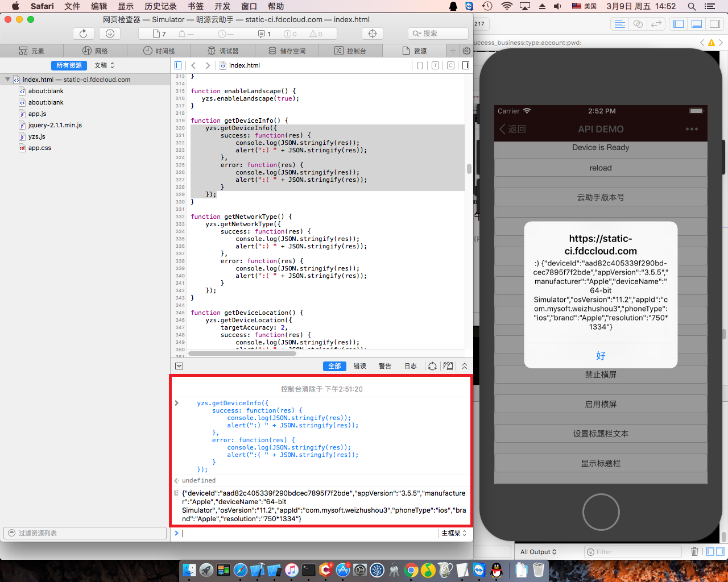Switch to the Debugger (调试器) tab
This screenshot has height=582, width=728.
[223, 51]
